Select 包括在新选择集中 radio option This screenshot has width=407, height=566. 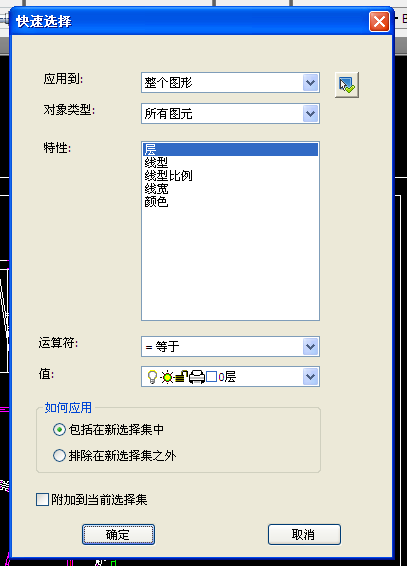click(x=59, y=430)
